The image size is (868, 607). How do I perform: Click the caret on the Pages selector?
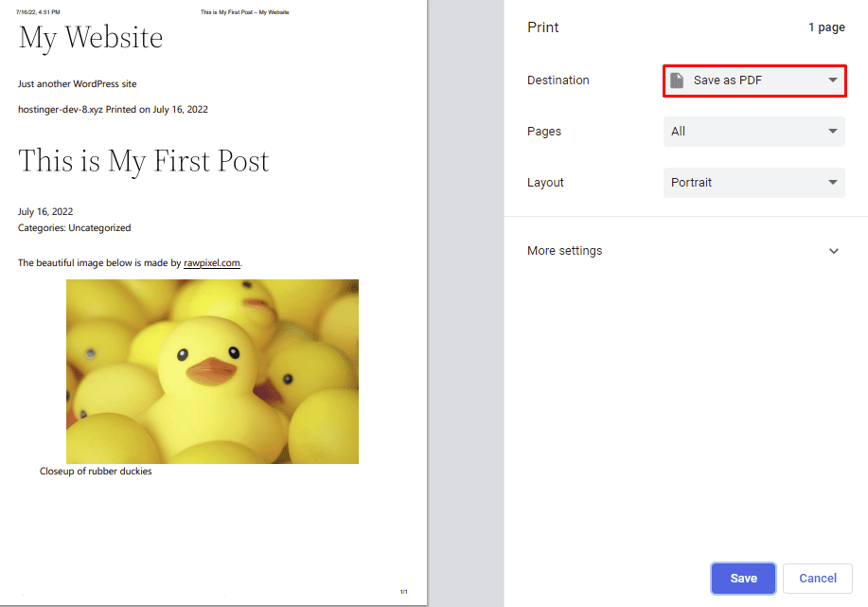pyautogui.click(x=832, y=132)
